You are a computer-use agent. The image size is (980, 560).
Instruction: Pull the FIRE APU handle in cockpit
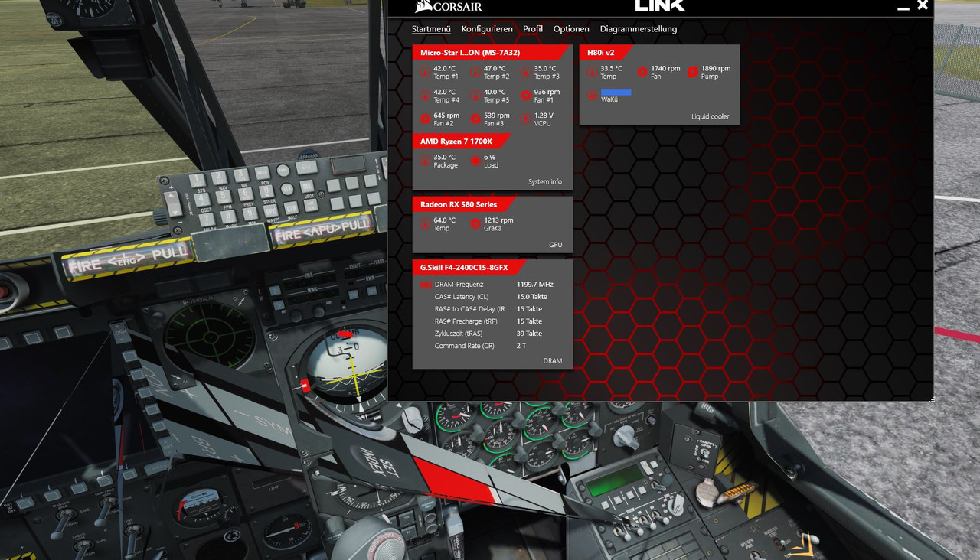tap(322, 229)
